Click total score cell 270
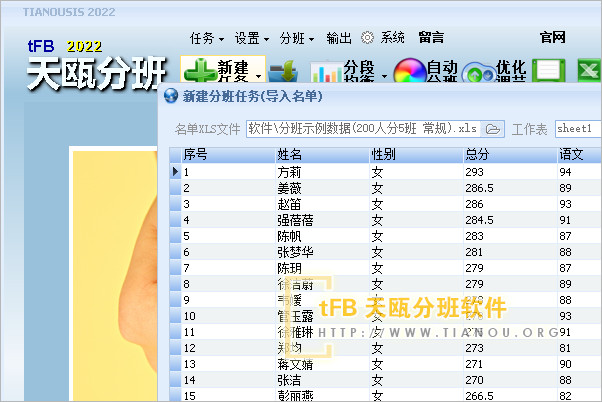 510,380
